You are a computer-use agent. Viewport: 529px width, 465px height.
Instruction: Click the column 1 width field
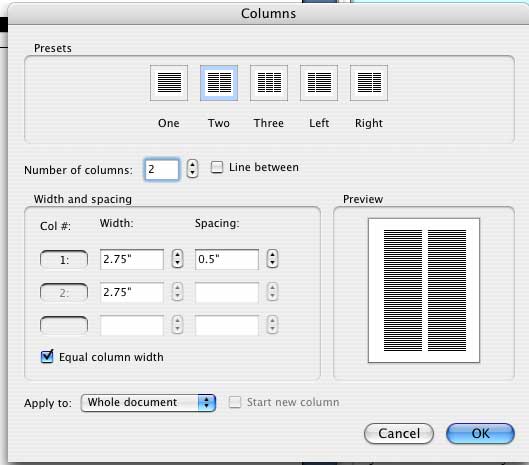coord(132,259)
